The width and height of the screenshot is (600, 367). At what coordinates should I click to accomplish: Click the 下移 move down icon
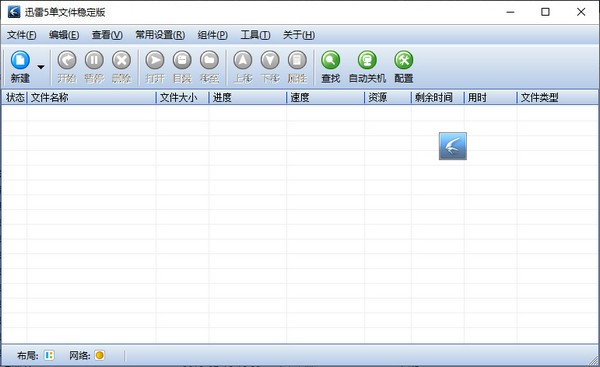click(x=270, y=60)
